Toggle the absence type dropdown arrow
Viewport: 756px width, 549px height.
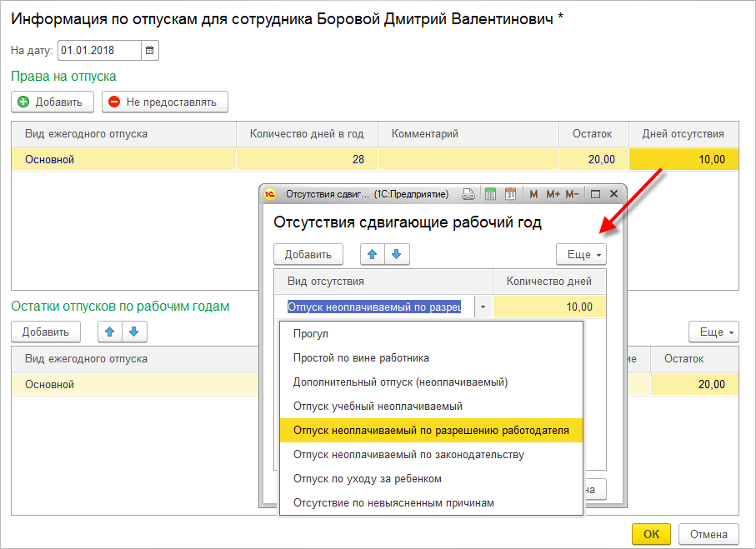click(483, 307)
